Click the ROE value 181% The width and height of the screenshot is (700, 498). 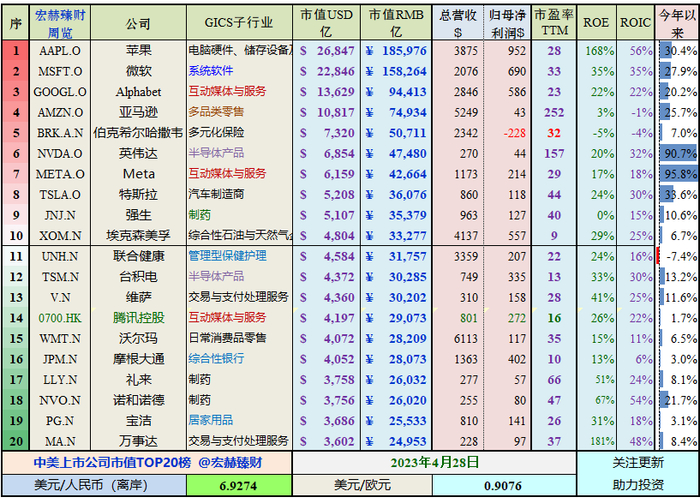pyautogui.click(x=600, y=441)
